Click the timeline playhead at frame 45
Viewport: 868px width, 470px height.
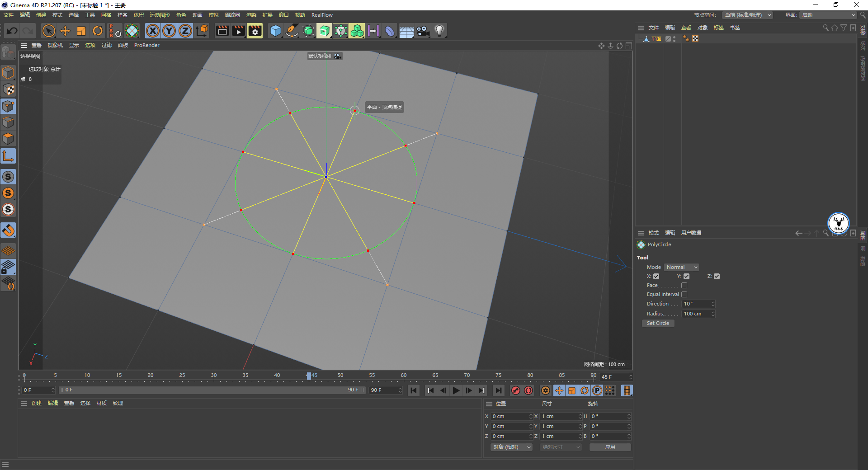click(309, 376)
